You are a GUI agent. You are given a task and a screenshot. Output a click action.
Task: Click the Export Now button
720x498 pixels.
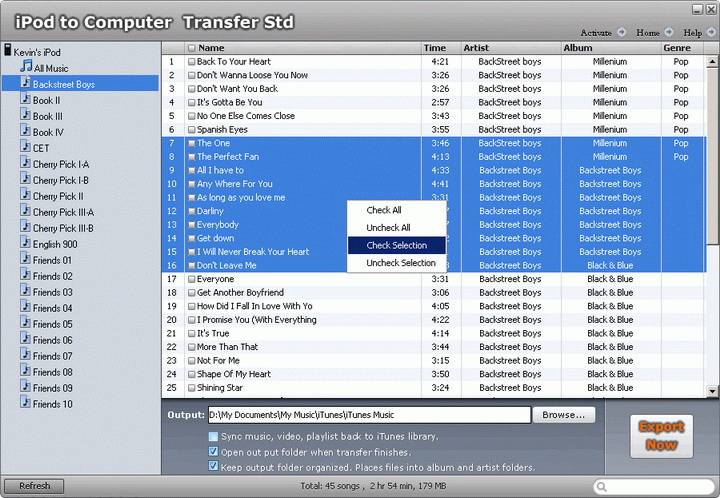coord(661,436)
